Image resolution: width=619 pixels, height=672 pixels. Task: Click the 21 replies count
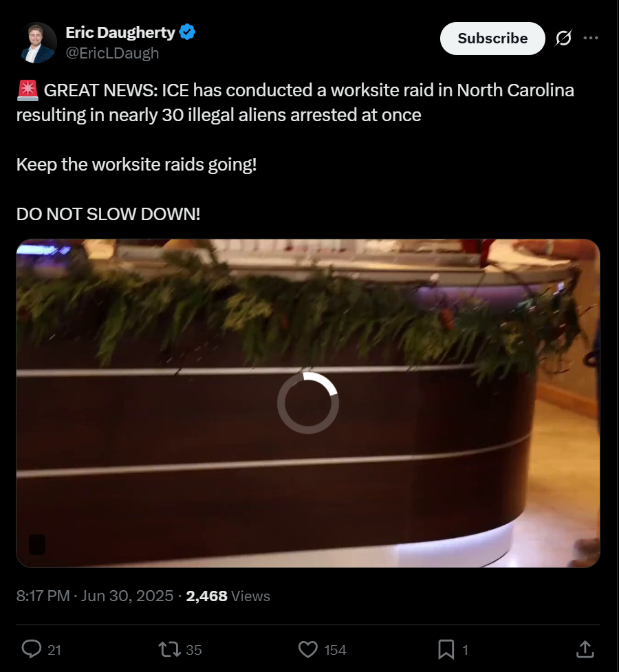[x=54, y=650]
